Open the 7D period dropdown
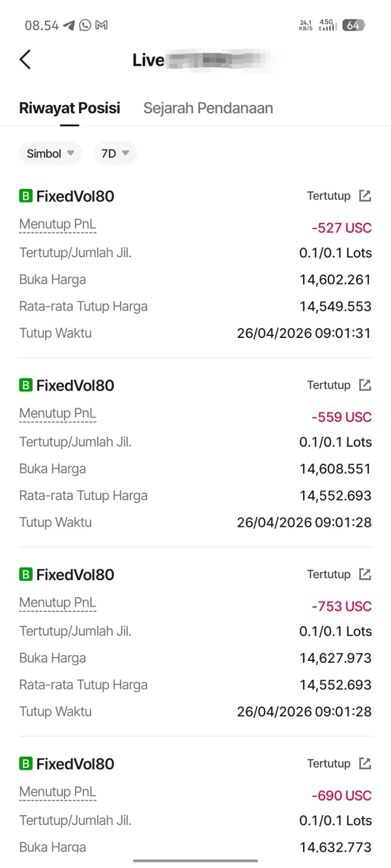The image size is (391, 868). tap(115, 154)
